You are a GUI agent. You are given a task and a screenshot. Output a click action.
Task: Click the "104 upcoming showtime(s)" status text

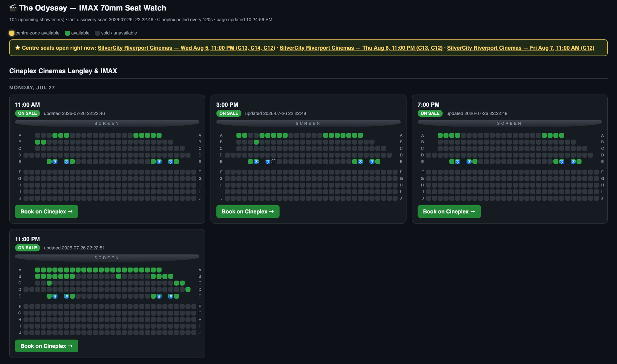[x=37, y=20]
